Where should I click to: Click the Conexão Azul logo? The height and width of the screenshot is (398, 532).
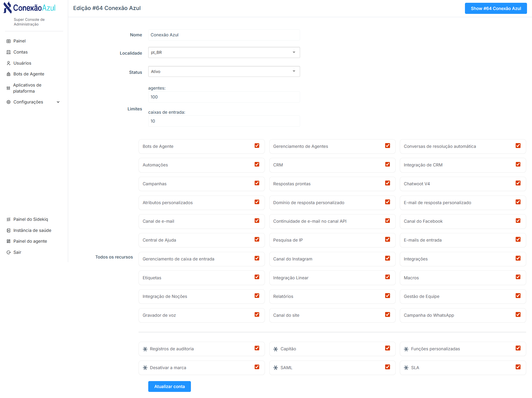point(30,8)
